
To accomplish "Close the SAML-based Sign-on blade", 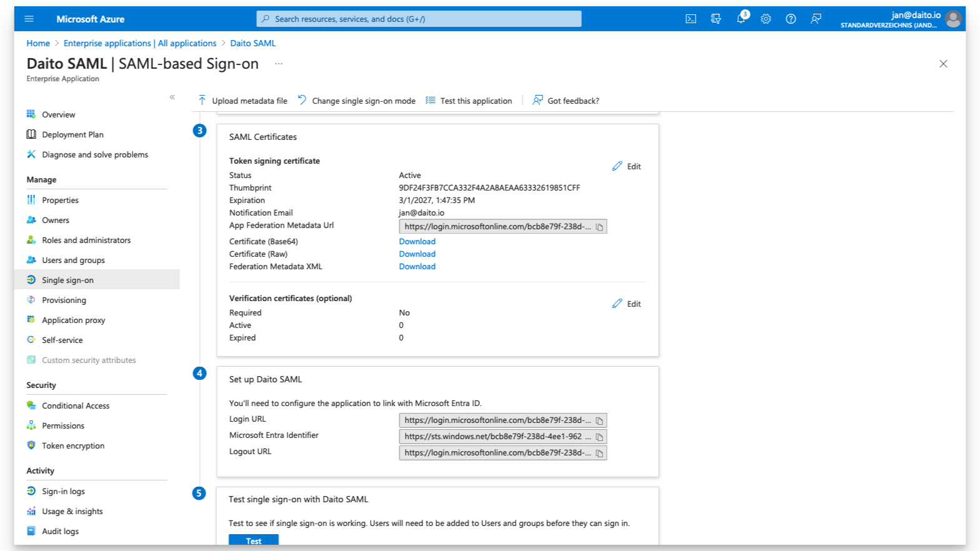I will point(943,64).
